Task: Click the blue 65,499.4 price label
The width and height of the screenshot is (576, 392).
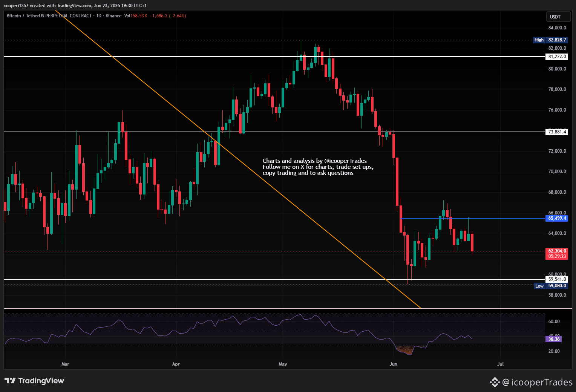Action: 557,218
